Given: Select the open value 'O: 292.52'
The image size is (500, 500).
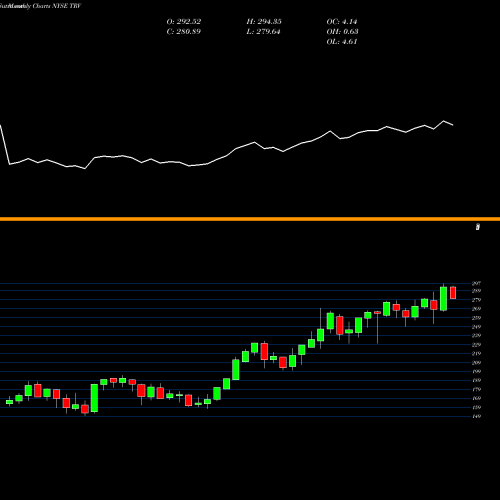Looking at the screenshot, I should [x=184, y=22].
